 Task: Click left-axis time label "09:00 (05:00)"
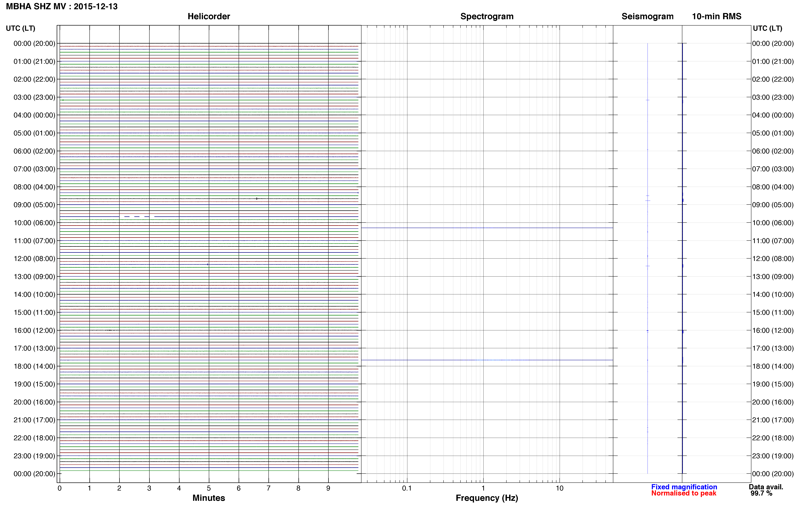pos(34,205)
